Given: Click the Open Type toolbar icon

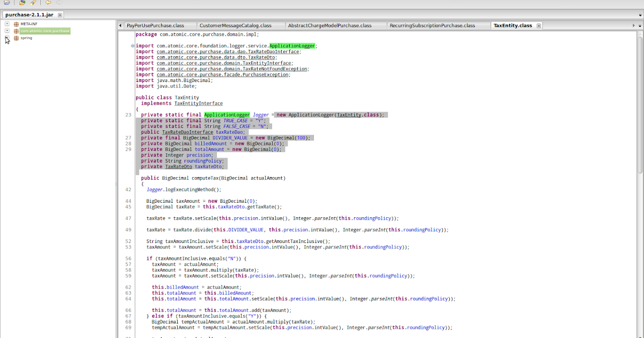Looking at the screenshot, I should click(x=23, y=3).
